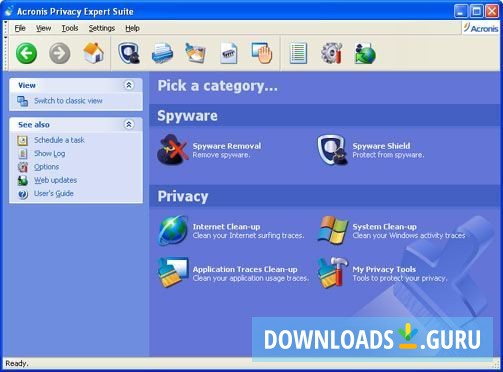Click the brush and picture clean-up toolbar icon

tap(195, 53)
